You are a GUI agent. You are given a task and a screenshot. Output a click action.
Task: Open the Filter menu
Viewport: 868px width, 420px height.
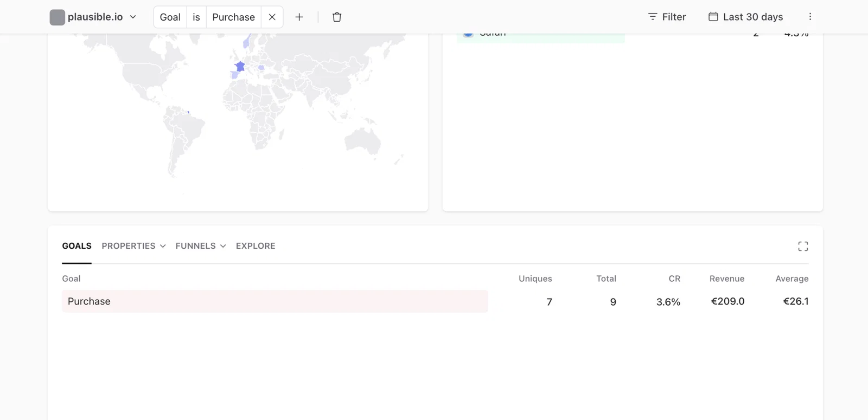tap(667, 17)
